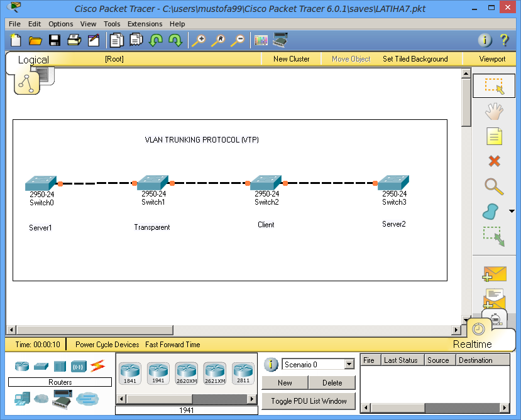Choose the Select tool in right panel
This screenshot has width=521, height=420.
[494, 86]
